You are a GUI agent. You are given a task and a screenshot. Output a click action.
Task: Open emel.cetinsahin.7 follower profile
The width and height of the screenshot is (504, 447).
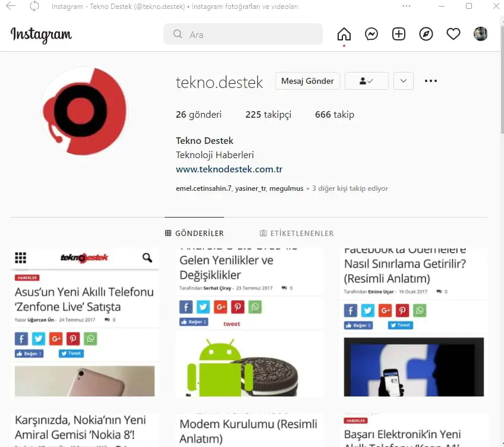(203, 188)
